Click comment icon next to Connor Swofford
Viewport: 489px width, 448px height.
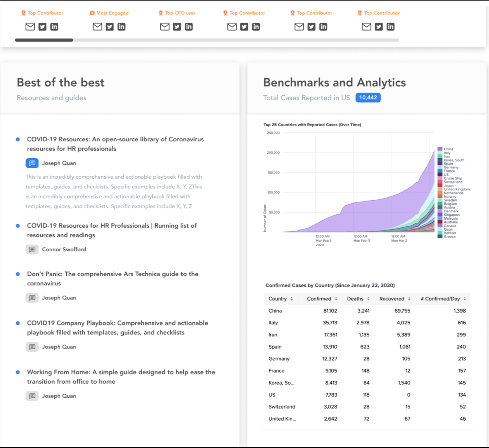32,249
